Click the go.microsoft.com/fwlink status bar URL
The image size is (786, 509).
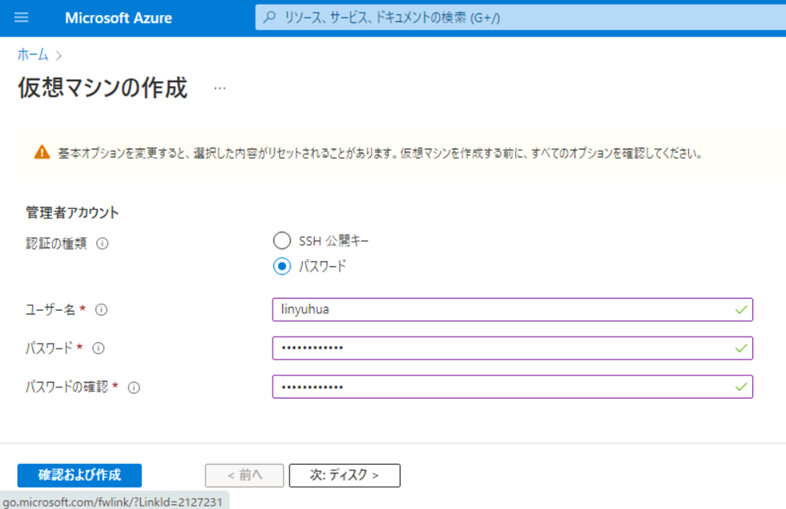(x=112, y=502)
